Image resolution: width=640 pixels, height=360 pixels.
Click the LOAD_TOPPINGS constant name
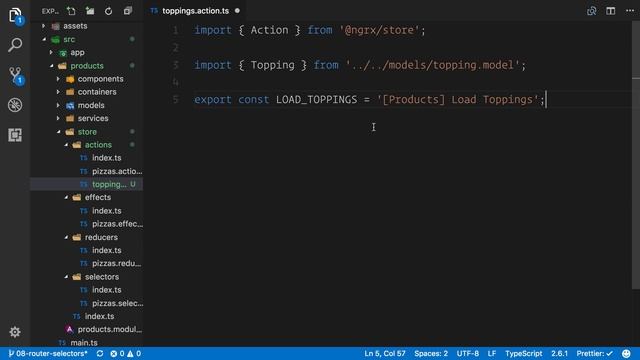click(316, 100)
